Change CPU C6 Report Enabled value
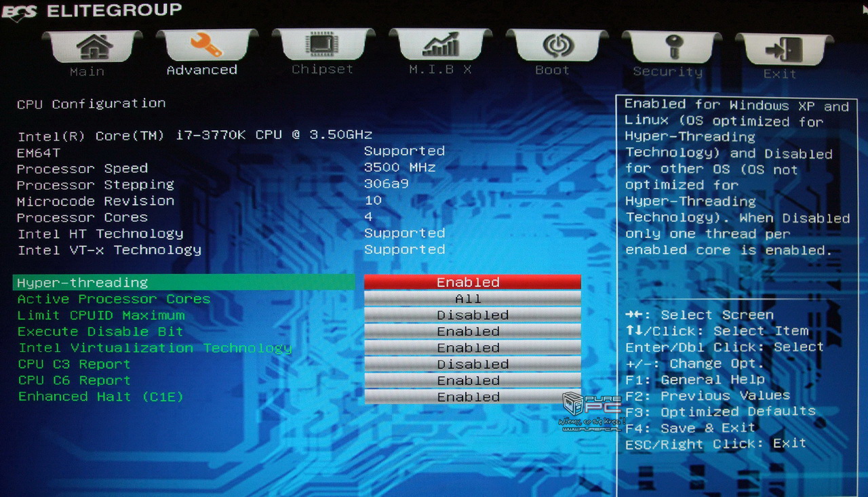 [x=473, y=380]
